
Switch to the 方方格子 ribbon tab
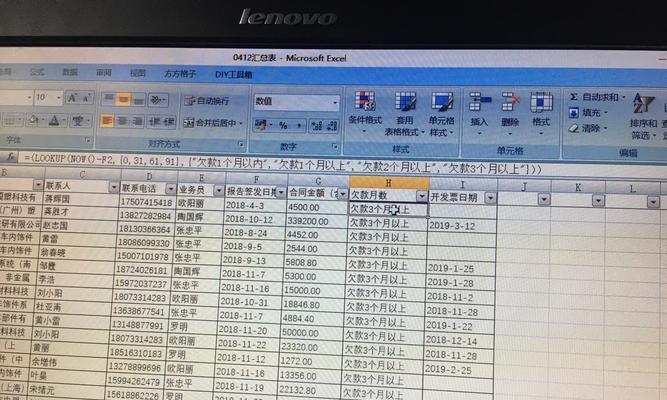180,74
